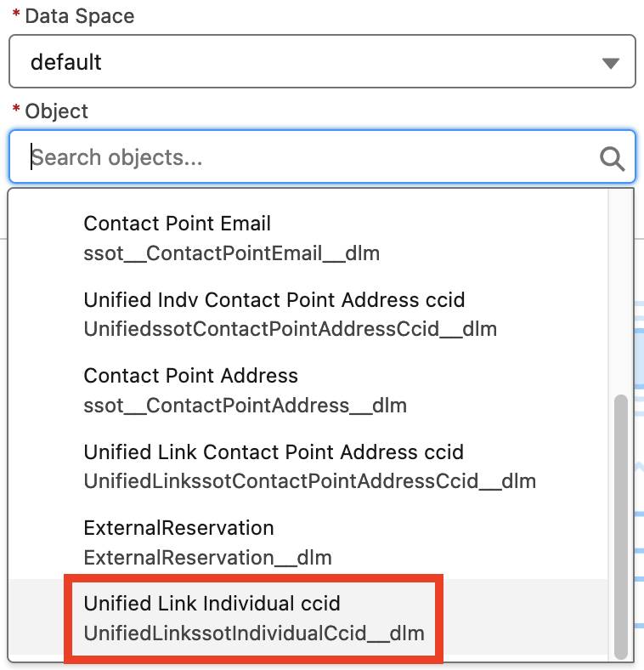
Task: Click the Data Space dropdown arrow
Action: pos(611,63)
